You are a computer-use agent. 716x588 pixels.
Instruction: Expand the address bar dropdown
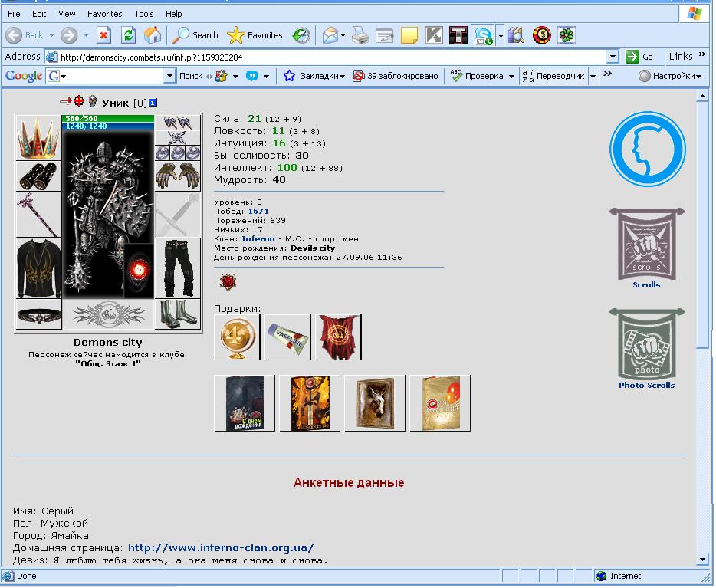(x=613, y=57)
